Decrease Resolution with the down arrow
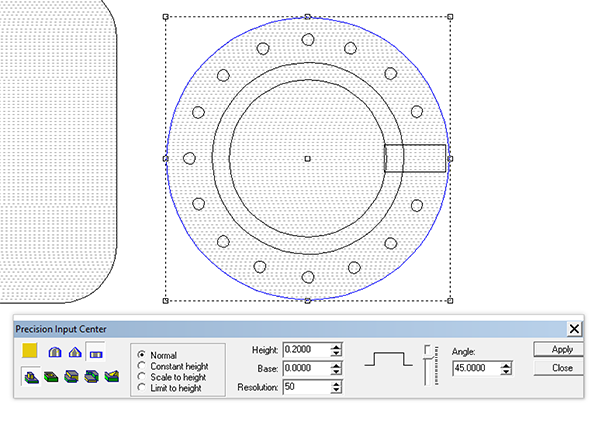This screenshot has height=427, width=600. [336, 390]
